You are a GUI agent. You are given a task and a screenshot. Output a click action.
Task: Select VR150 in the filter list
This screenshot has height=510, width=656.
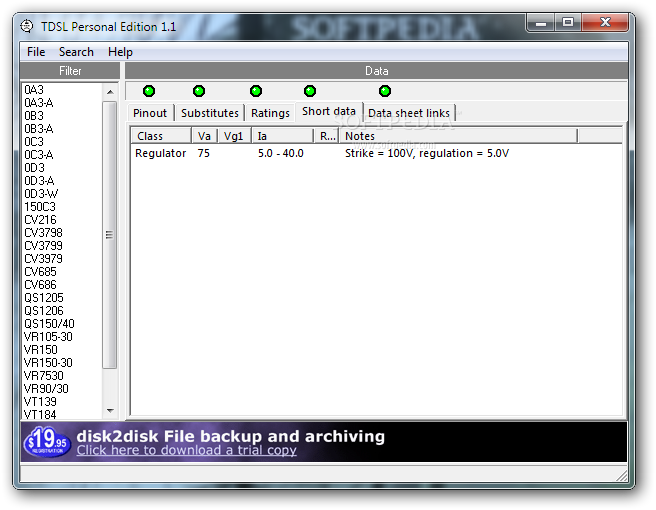tap(41, 349)
